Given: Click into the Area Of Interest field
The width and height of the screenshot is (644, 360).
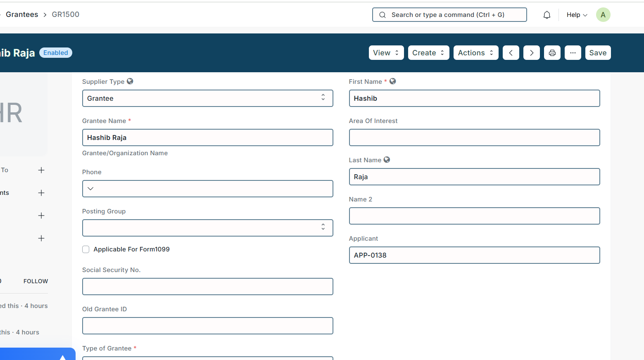Looking at the screenshot, I should click(x=474, y=137).
